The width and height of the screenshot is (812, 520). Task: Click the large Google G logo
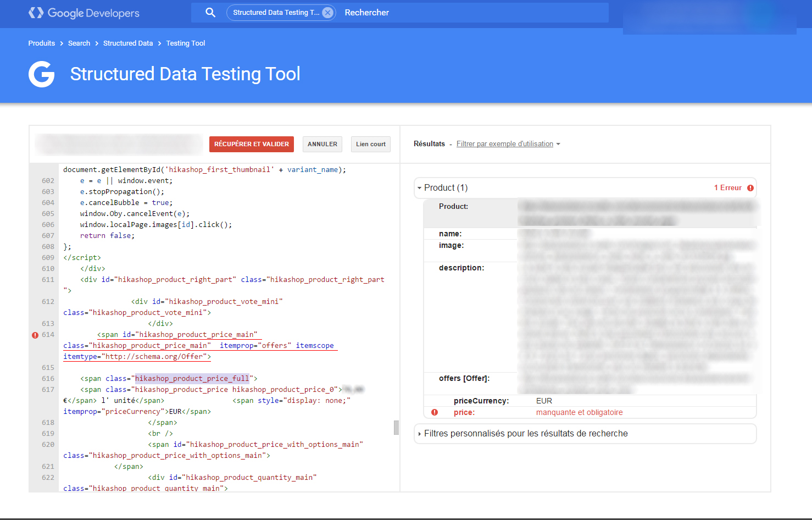(x=42, y=74)
